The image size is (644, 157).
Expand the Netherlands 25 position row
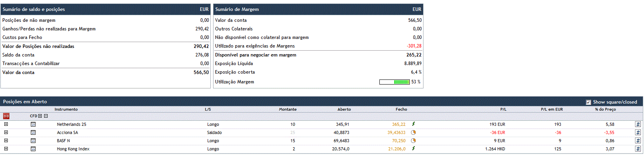pyautogui.click(x=6, y=124)
